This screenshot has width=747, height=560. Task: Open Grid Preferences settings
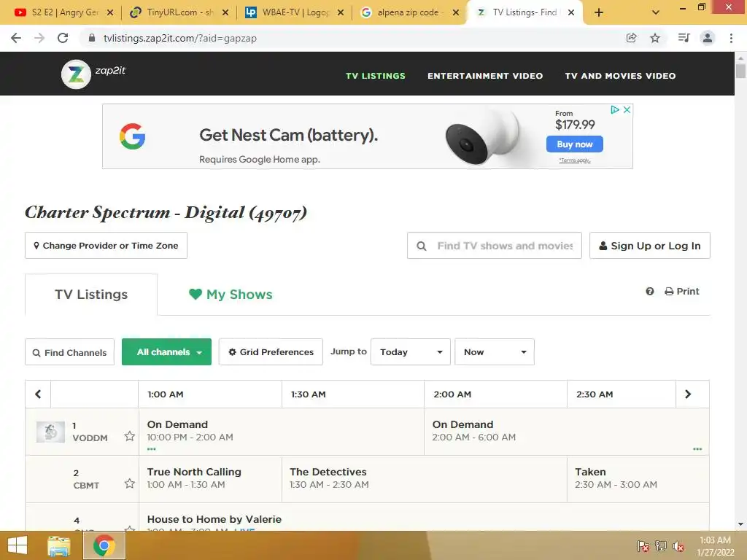pos(271,352)
